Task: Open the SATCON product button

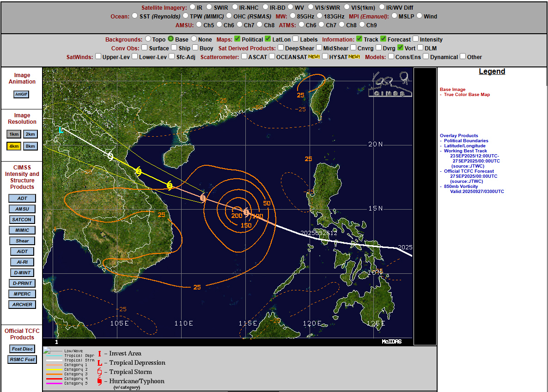Action: click(x=22, y=219)
